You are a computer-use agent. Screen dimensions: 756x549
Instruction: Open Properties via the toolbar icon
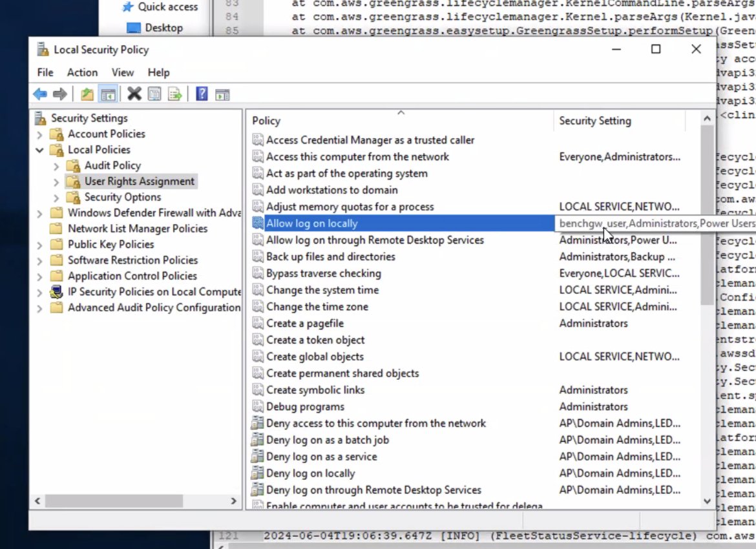pyautogui.click(x=154, y=92)
